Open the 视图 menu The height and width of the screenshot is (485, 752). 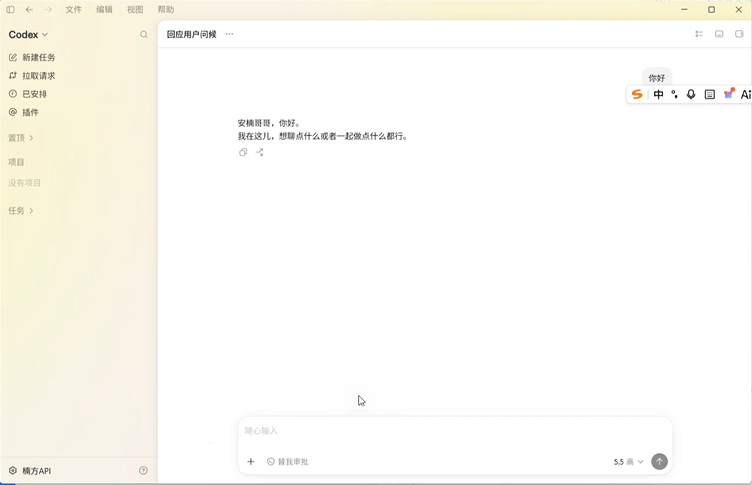point(135,10)
